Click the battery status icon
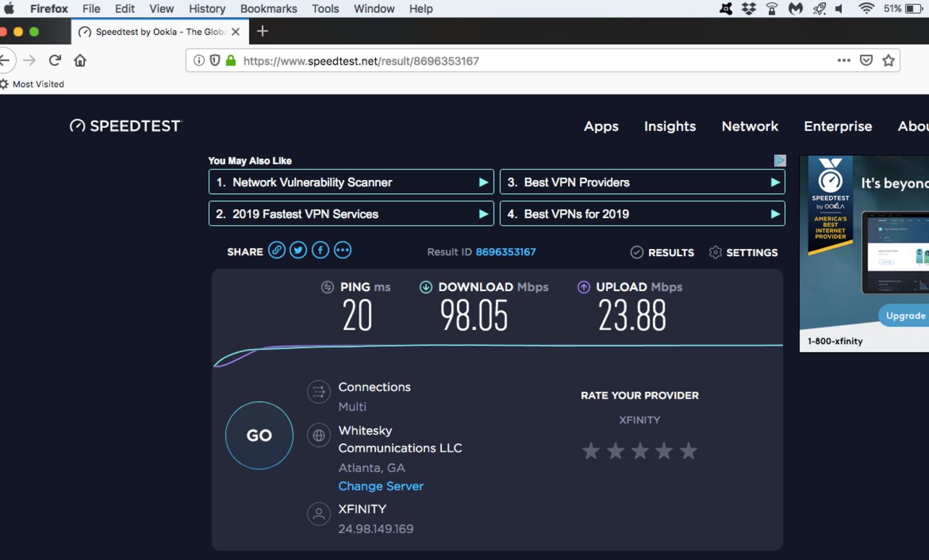The height and width of the screenshot is (560, 929). (914, 8)
